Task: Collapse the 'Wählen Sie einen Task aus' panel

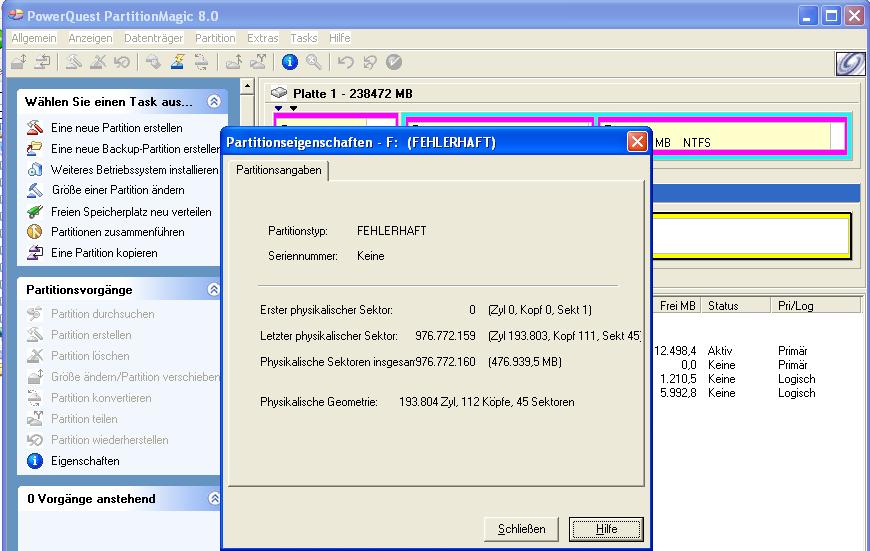Action: click(x=214, y=102)
